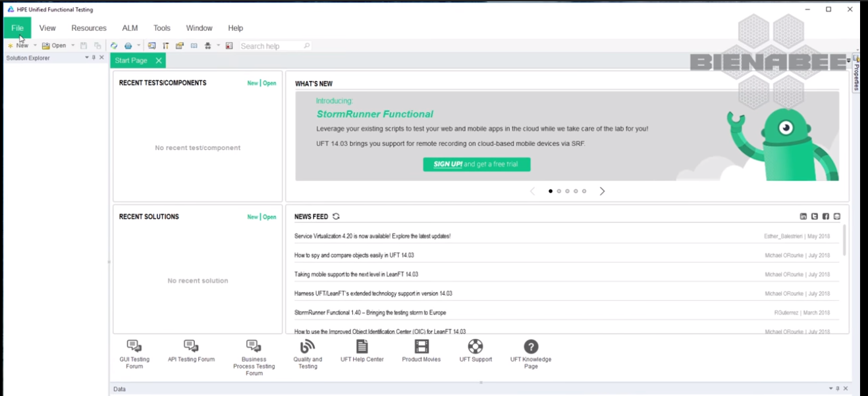The height and width of the screenshot is (396, 868).
Task: Close the Solution Explorer panel
Action: [101, 58]
